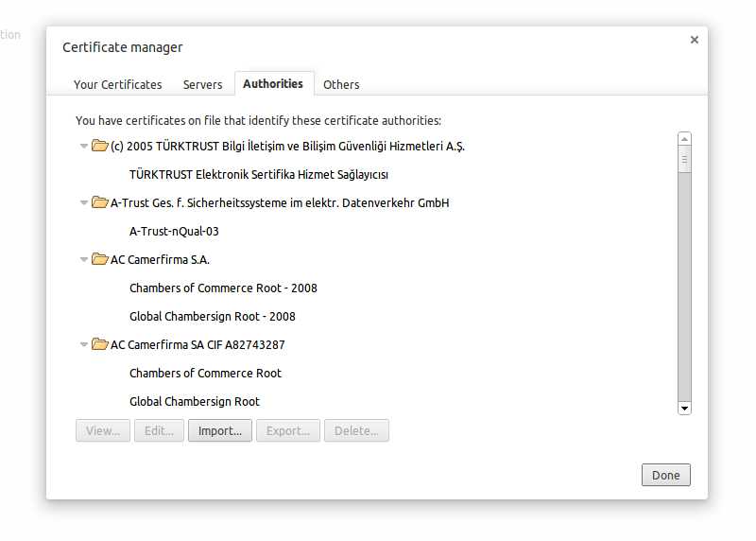Collapse the A-Trust Ges. group arrow
Image resolution: width=756 pixels, height=541 pixels.
pyautogui.click(x=84, y=202)
